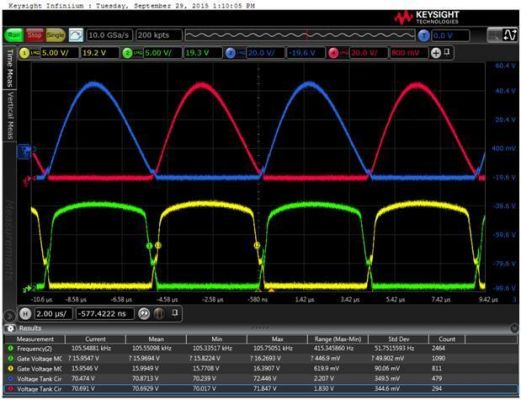Click the red Stop button

tap(35, 35)
